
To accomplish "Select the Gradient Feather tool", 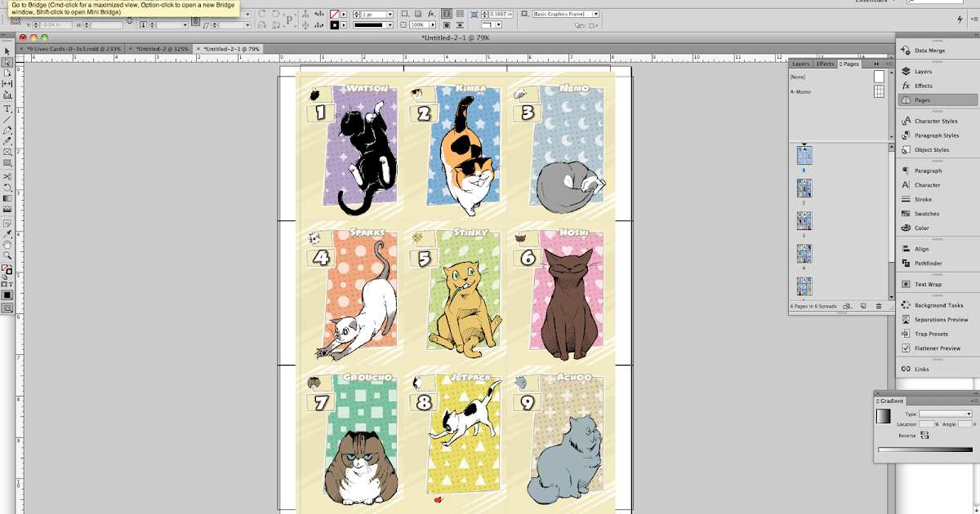I will [7, 209].
